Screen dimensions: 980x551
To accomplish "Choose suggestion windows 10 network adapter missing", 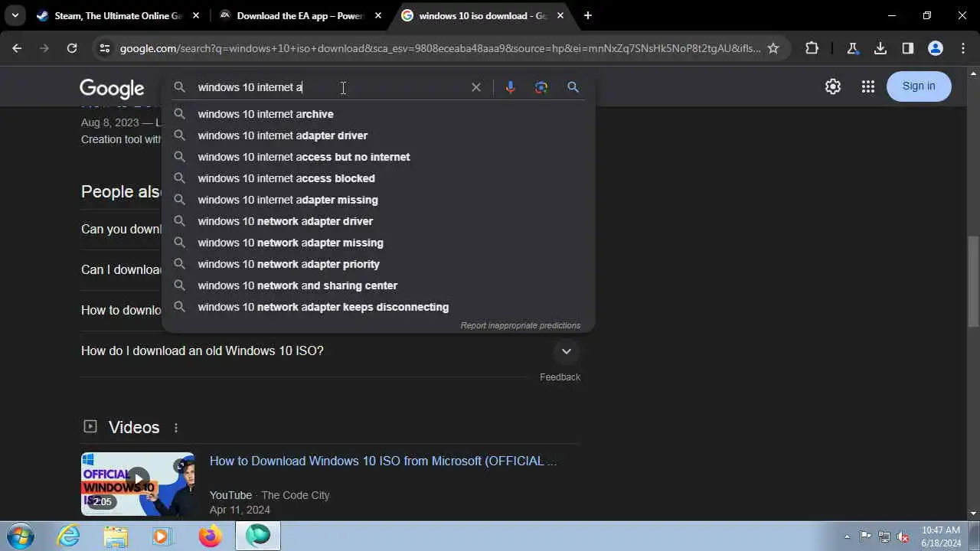I will [378, 243].
